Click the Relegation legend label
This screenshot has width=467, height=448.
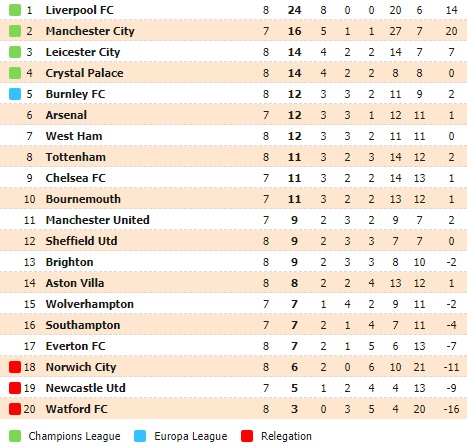[x=286, y=436]
